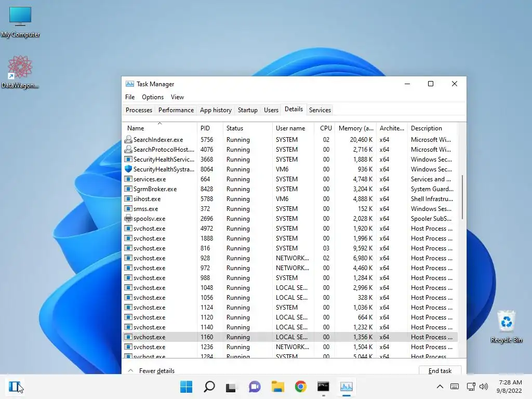532x399 pixels.
Task: Click PID cell 8064
Action: [207, 169]
